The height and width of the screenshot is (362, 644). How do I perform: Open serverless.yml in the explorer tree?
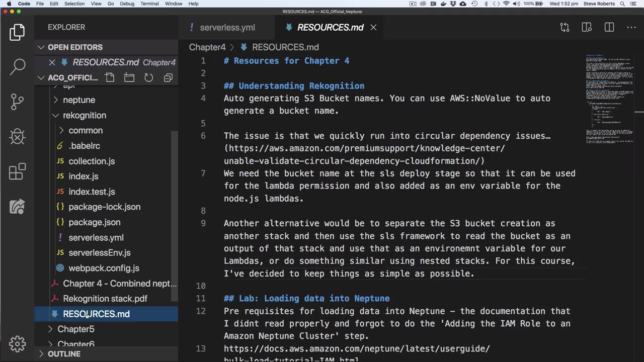pos(96,238)
